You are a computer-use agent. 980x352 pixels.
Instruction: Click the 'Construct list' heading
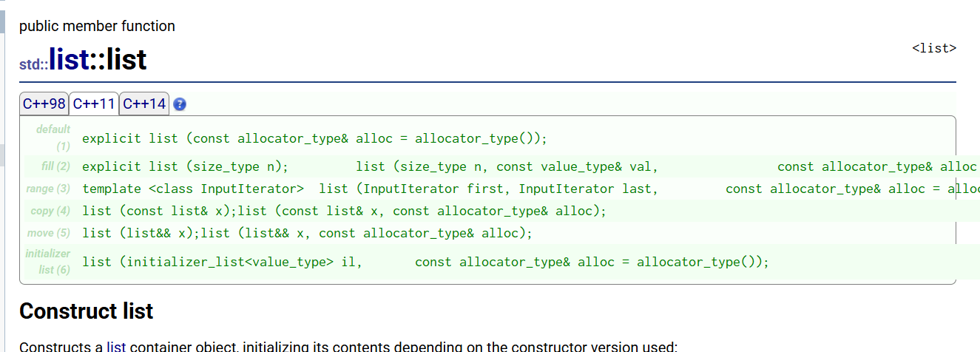(x=86, y=311)
